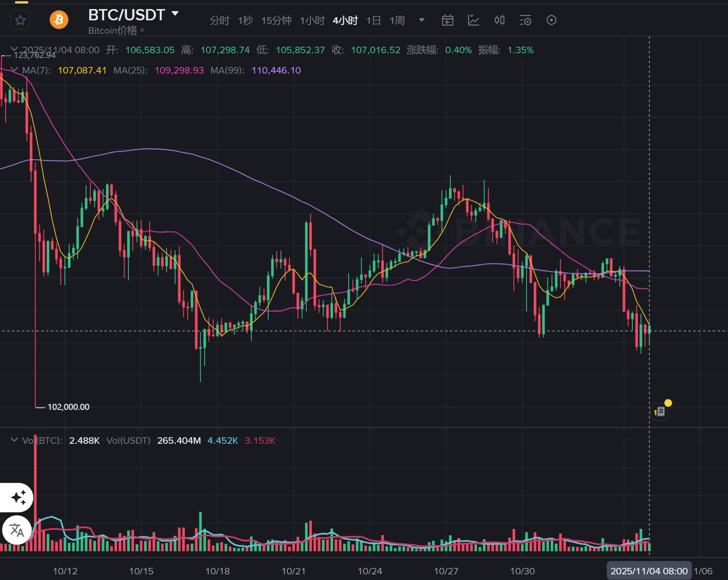Viewport: 728px width, 580px height.
Task: Click the hexagon chart settings icon
Action: tap(552, 20)
